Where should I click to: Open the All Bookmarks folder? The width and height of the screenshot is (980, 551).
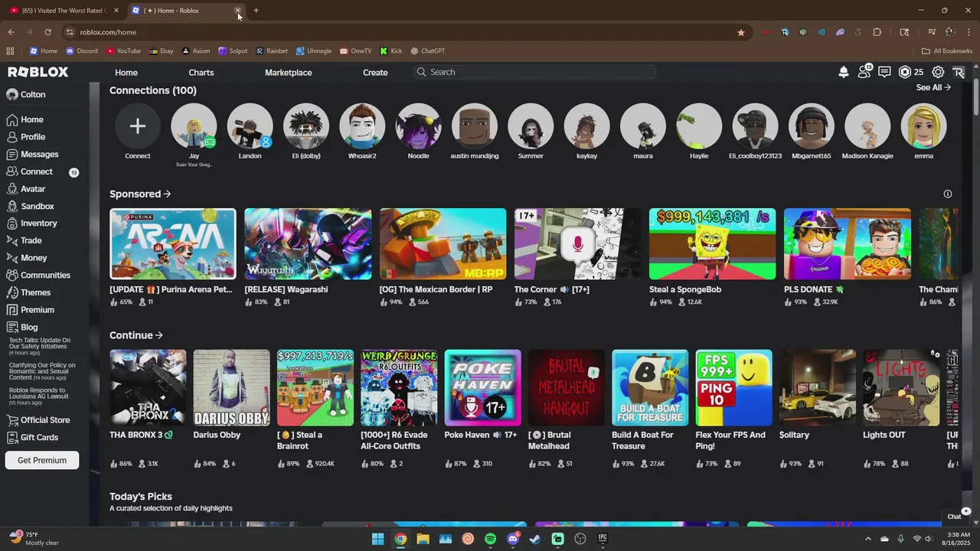(x=947, y=51)
